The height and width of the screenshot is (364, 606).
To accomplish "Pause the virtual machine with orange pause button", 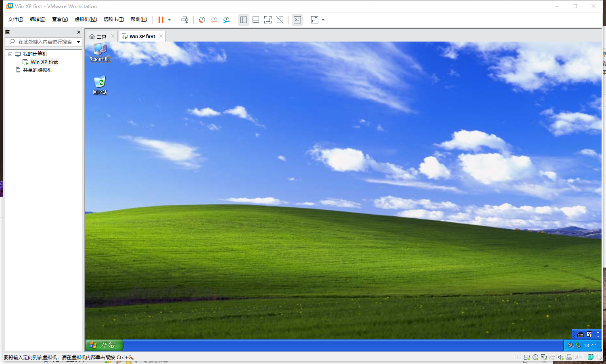I will pos(161,20).
